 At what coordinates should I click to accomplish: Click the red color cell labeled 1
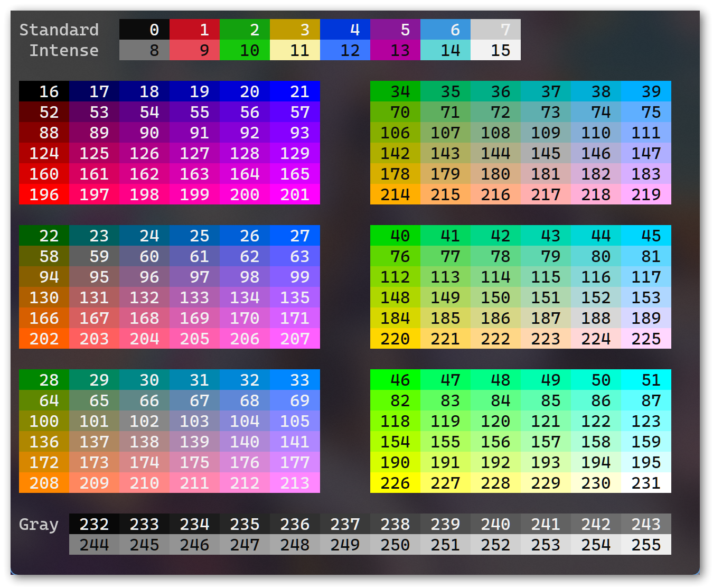[x=194, y=30]
